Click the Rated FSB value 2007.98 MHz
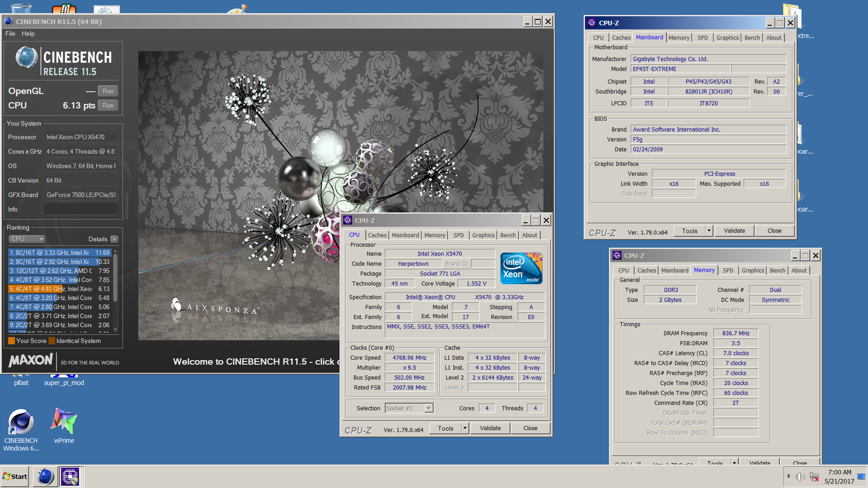 [x=409, y=387]
